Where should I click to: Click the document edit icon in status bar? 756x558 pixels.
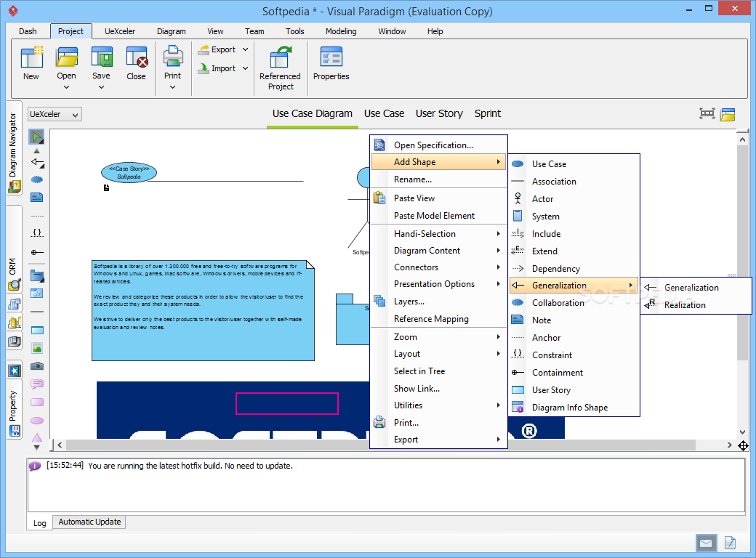(x=730, y=543)
